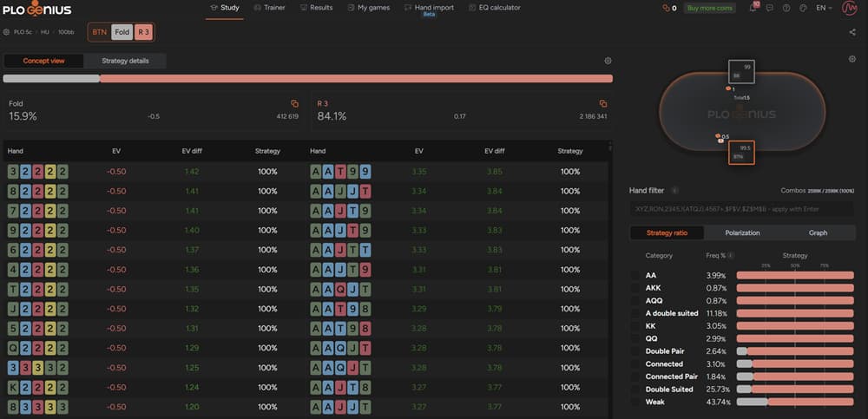
Task: Select the A A Q J T hand with EV 3.31
Action: [x=459, y=289]
